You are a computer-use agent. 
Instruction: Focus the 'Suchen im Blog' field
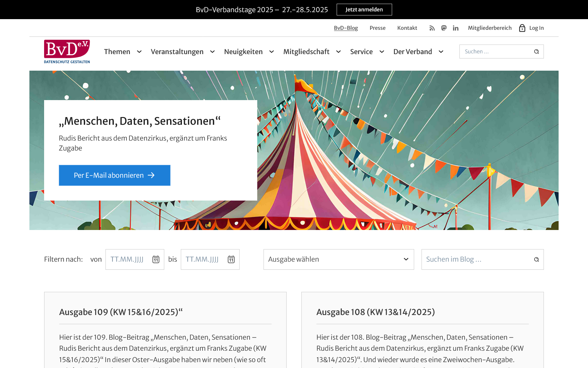click(476, 259)
